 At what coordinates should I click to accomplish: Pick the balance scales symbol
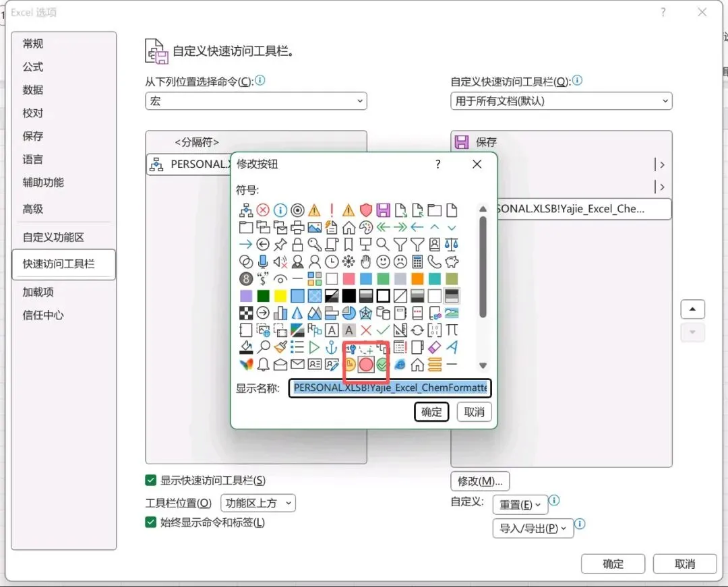pos(451,245)
